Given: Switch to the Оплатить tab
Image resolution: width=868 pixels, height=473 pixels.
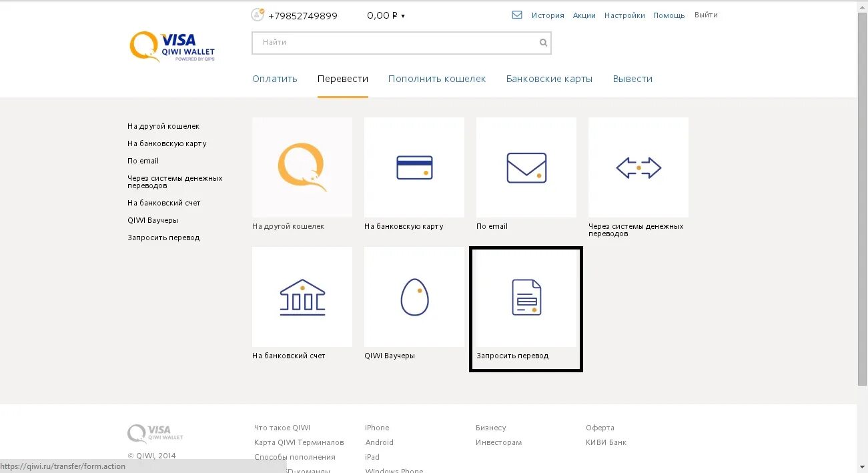Looking at the screenshot, I should [x=275, y=79].
